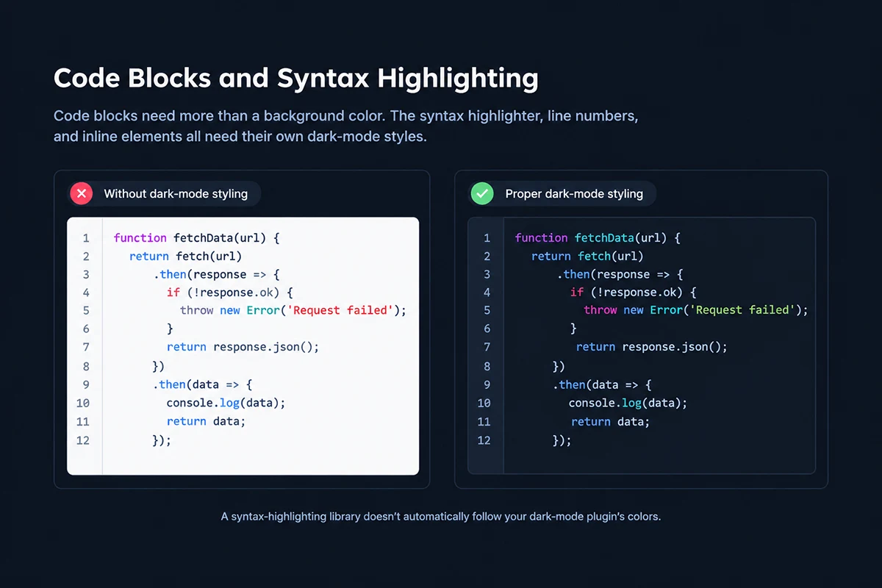This screenshot has height=588, width=882.
Task: Click line number 8 in the light code block
Action: coord(86,366)
